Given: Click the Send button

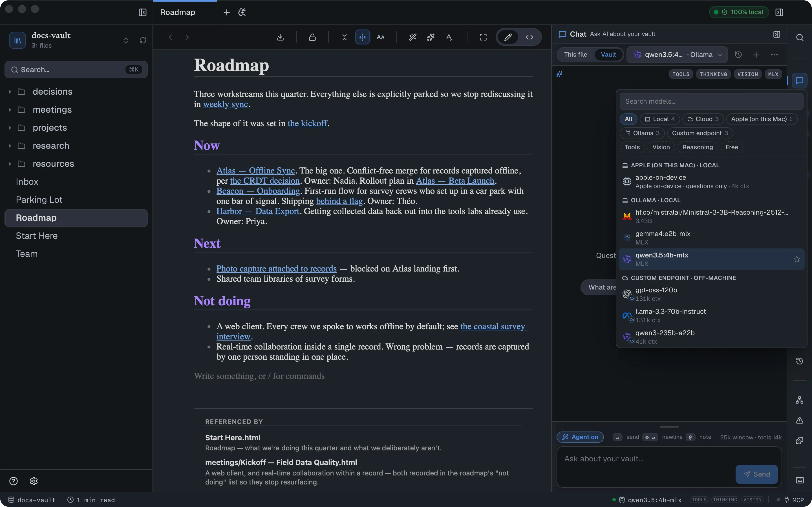Looking at the screenshot, I should [757, 474].
